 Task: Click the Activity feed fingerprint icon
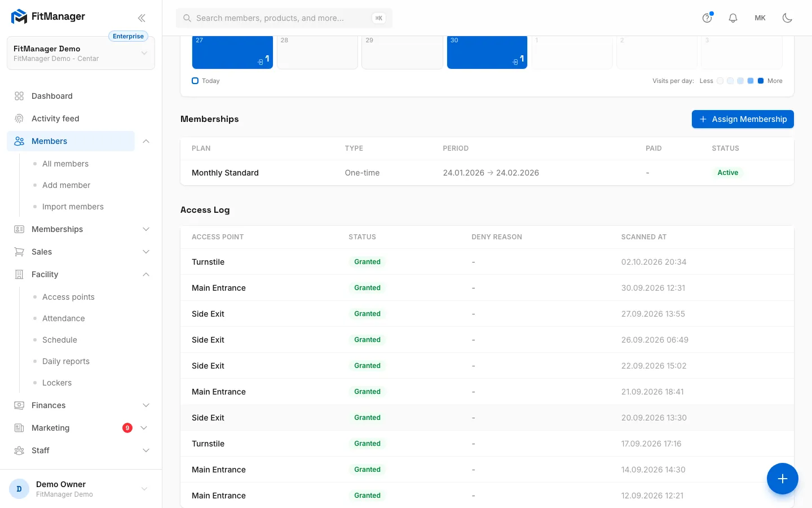coord(19,119)
